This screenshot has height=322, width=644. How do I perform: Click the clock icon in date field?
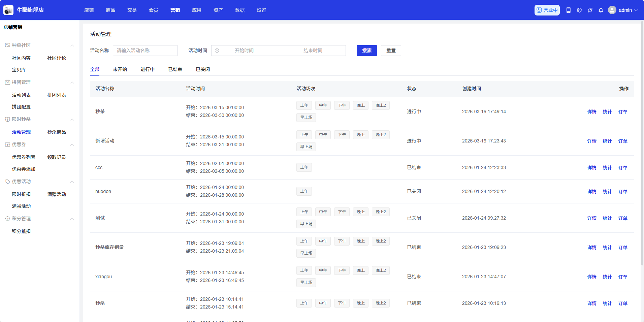217,51
